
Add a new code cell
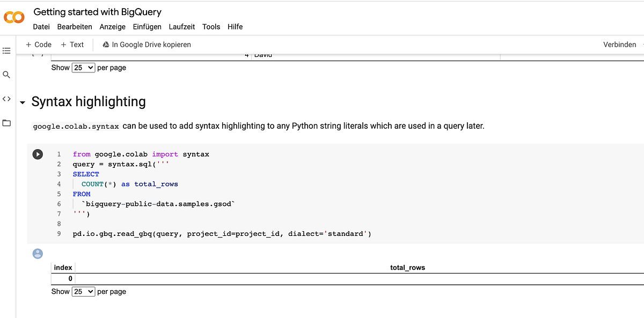click(38, 45)
